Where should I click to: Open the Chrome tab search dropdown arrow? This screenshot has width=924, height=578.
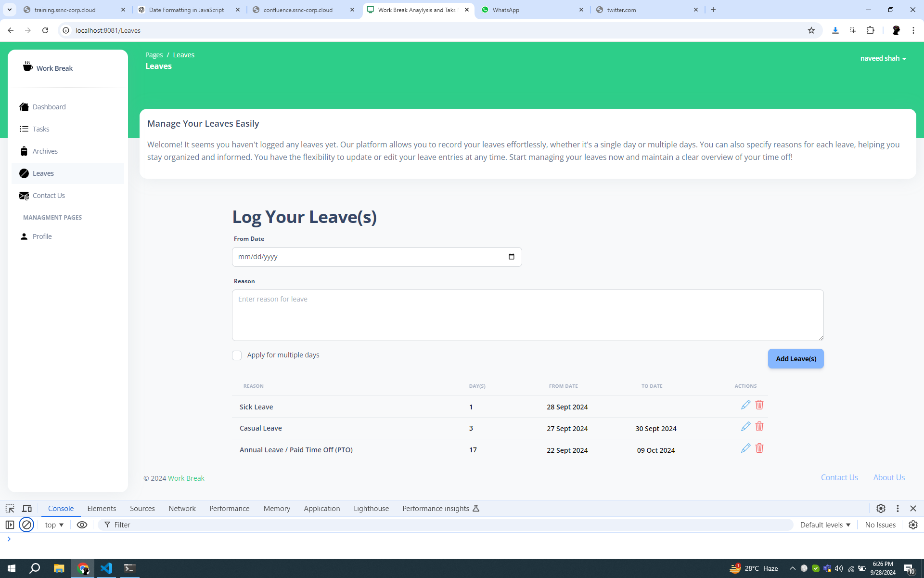pyautogui.click(x=10, y=10)
